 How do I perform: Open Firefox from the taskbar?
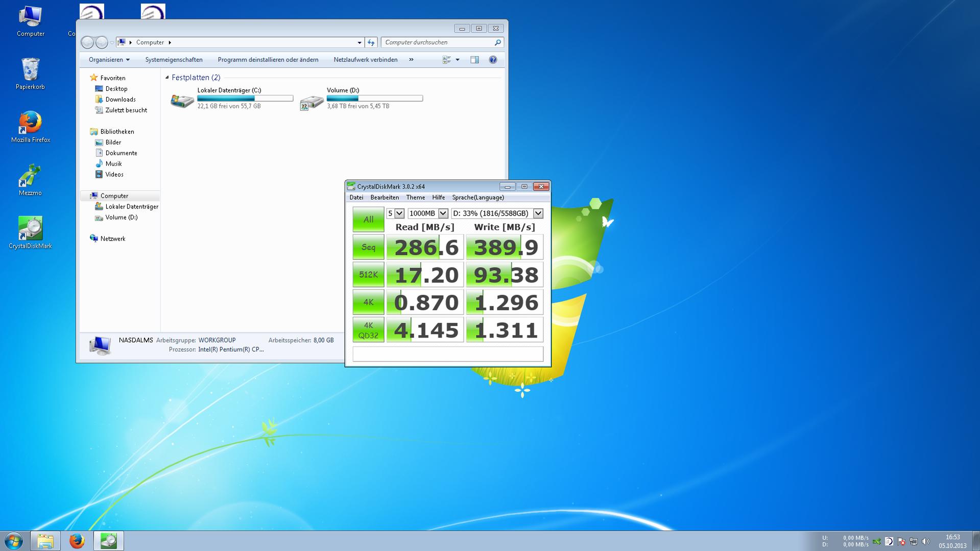click(77, 541)
